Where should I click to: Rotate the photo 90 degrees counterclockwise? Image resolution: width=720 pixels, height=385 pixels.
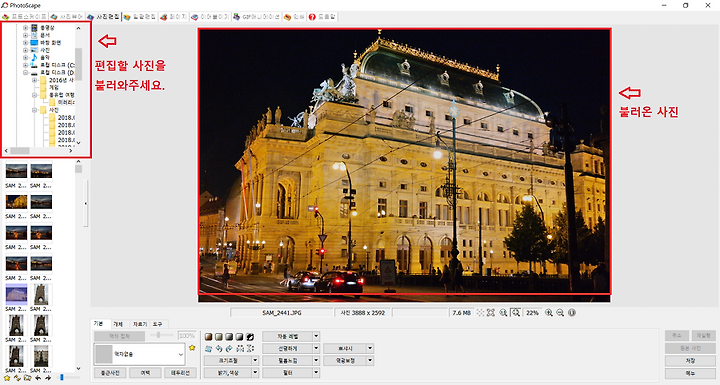tap(219, 349)
